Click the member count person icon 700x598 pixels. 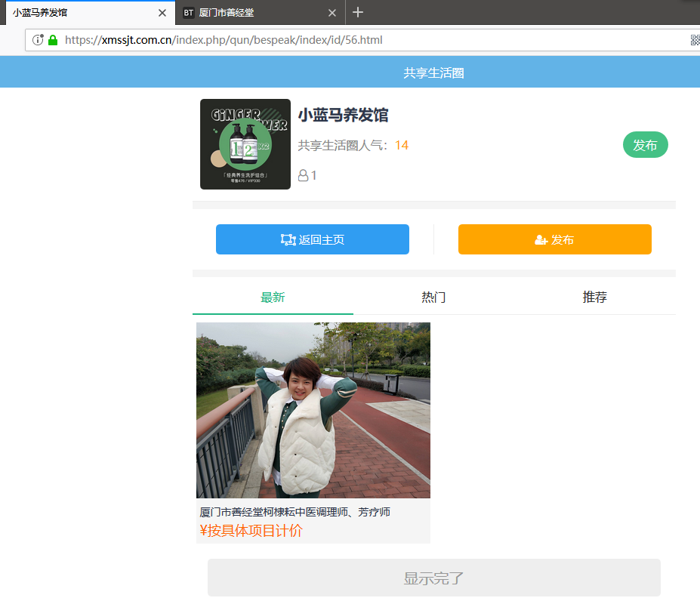point(304,175)
